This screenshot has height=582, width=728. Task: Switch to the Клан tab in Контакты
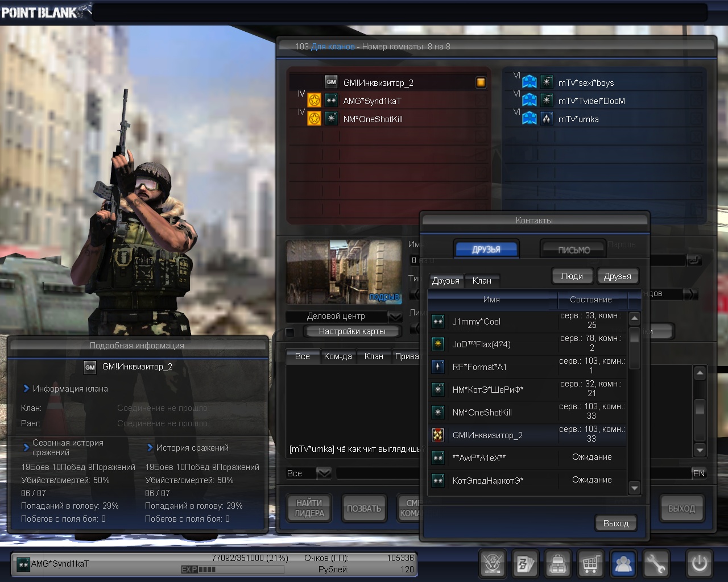pos(482,281)
